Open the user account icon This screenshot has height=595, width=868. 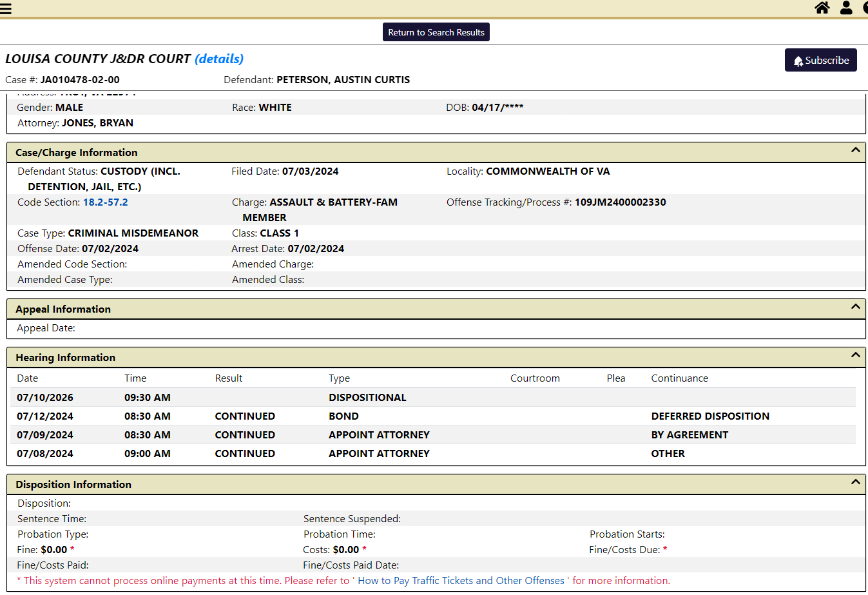click(847, 8)
